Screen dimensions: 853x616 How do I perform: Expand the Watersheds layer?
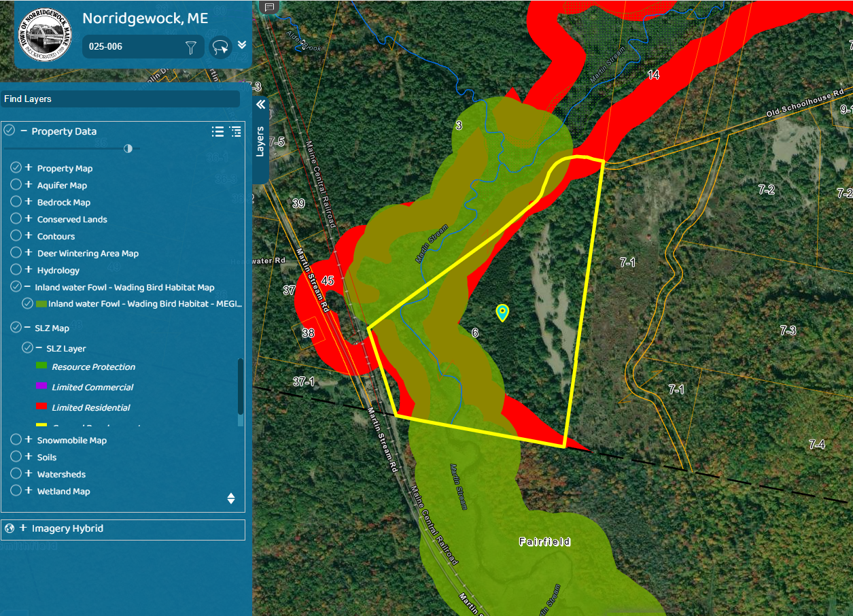click(x=29, y=473)
